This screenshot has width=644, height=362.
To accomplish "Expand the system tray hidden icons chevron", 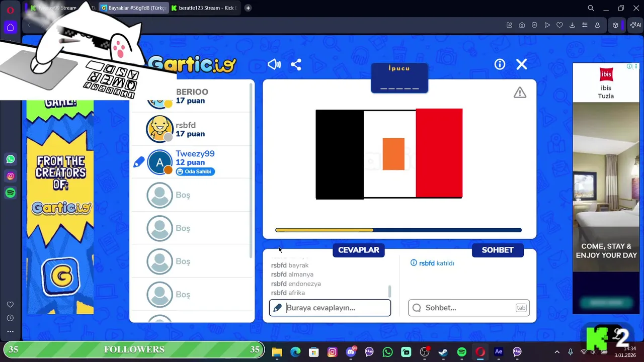I will [x=557, y=352].
